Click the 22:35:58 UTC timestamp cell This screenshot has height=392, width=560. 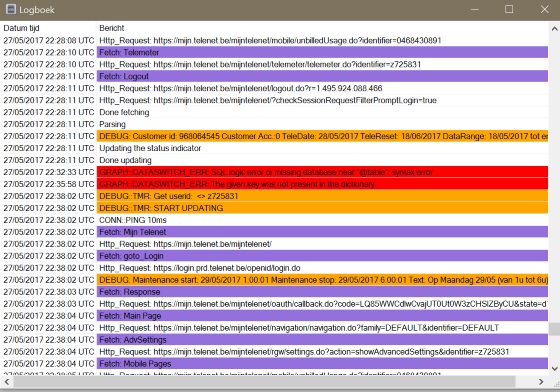coord(49,184)
